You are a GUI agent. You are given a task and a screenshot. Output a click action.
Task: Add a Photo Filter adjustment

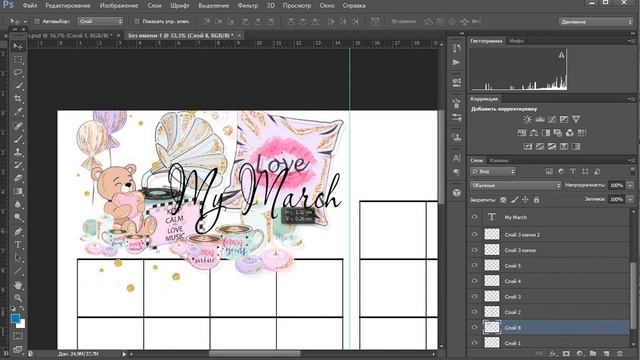tap(558, 133)
